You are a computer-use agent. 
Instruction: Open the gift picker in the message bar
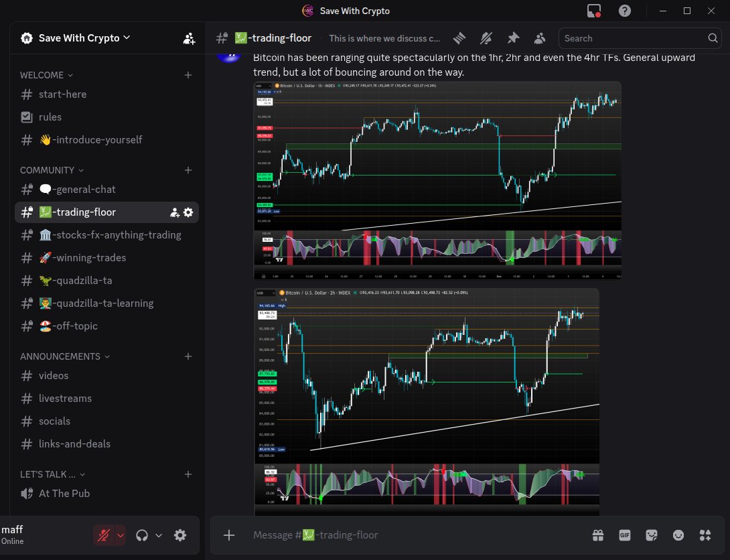click(x=597, y=535)
